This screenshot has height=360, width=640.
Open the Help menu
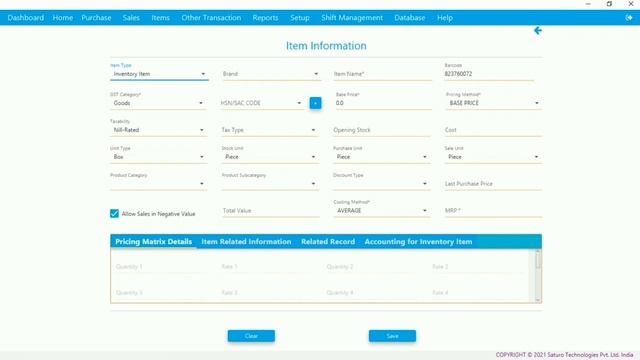tap(444, 18)
